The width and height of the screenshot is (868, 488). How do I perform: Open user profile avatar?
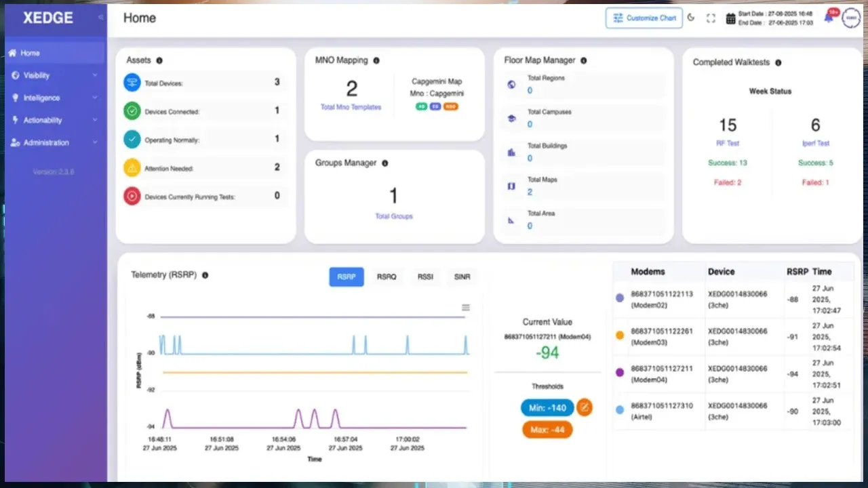pyautogui.click(x=850, y=18)
